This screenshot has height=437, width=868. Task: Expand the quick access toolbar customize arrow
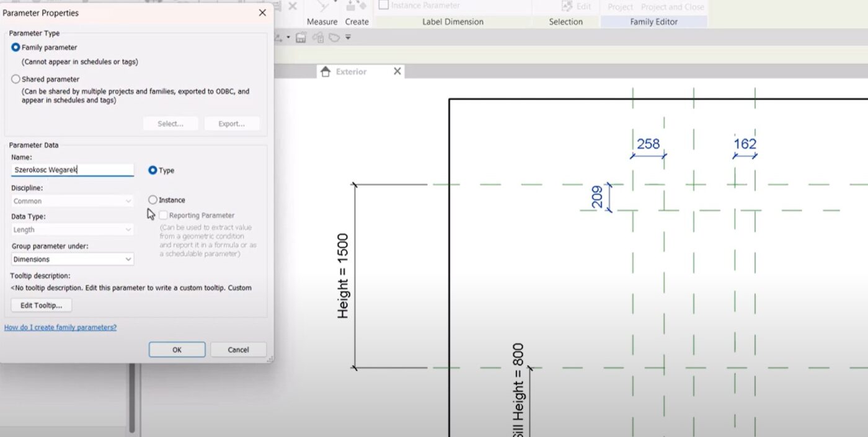point(348,38)
